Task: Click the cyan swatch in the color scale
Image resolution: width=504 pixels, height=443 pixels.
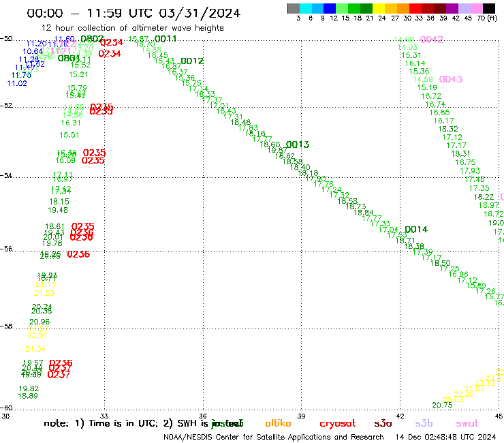Action: pos(306,8)
